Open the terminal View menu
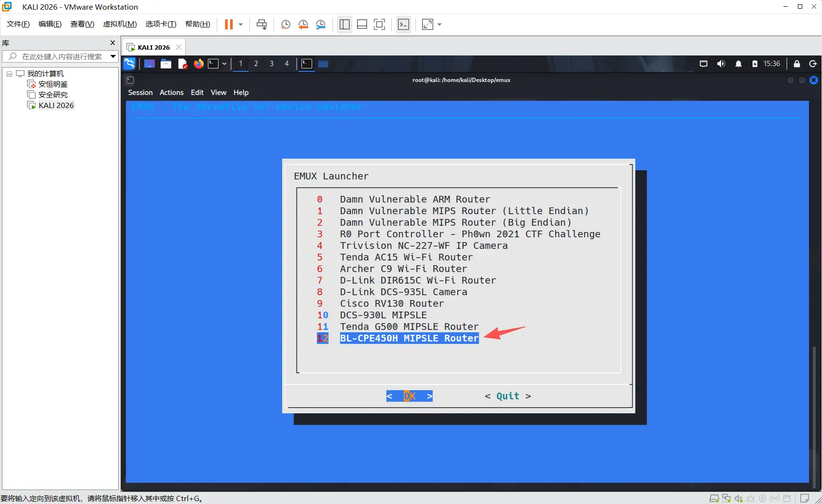Image resolution: width=822 pixels, height=504 pixels. pos(219,93)
